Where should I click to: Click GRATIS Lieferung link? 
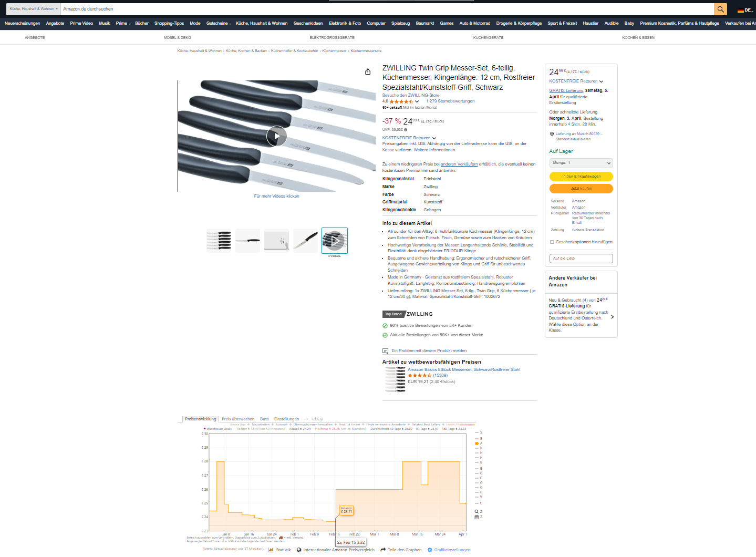pos(566,91)
